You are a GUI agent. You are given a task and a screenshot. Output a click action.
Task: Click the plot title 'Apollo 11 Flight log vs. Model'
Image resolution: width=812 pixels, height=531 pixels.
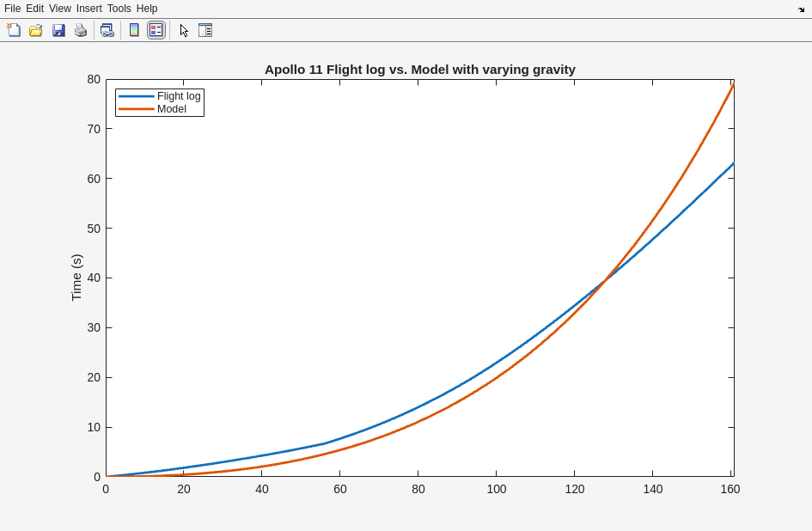coord(419,70)
